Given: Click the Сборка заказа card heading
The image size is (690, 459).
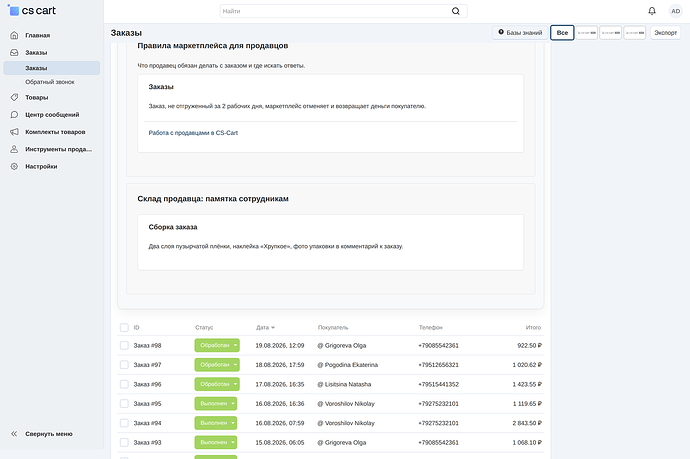Looking at the screenshot, I should (173, 227).
